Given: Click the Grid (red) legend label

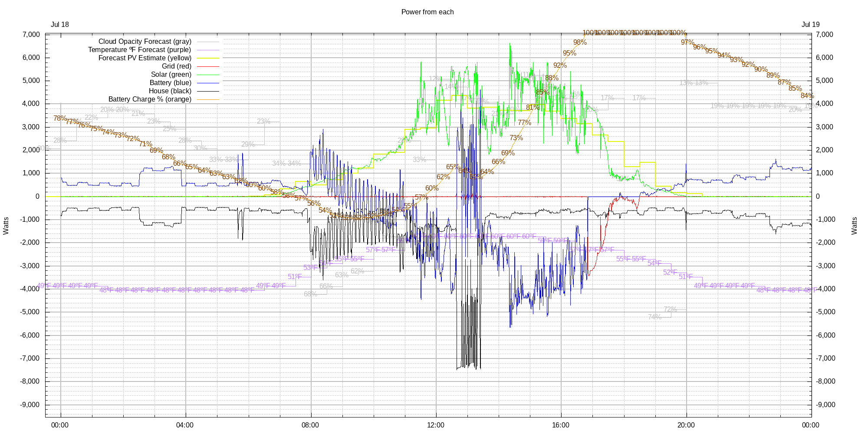Looking at the screenshot, I should [176, 66].
